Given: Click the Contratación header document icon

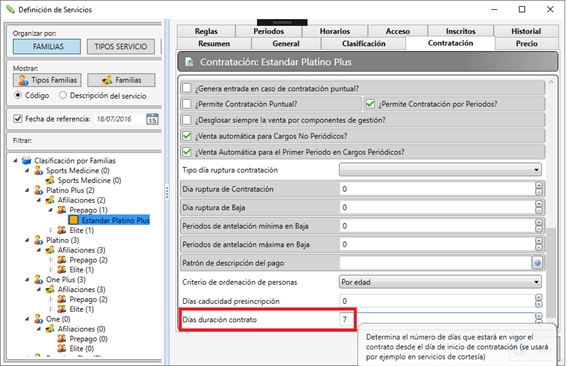Looking at the screenshot, I should [x=189, y=62].
